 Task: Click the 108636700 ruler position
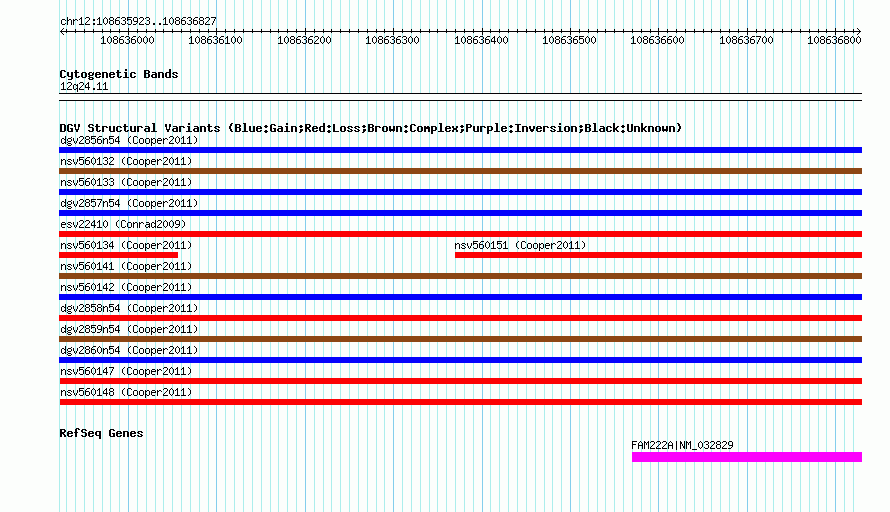click(746, 40)
